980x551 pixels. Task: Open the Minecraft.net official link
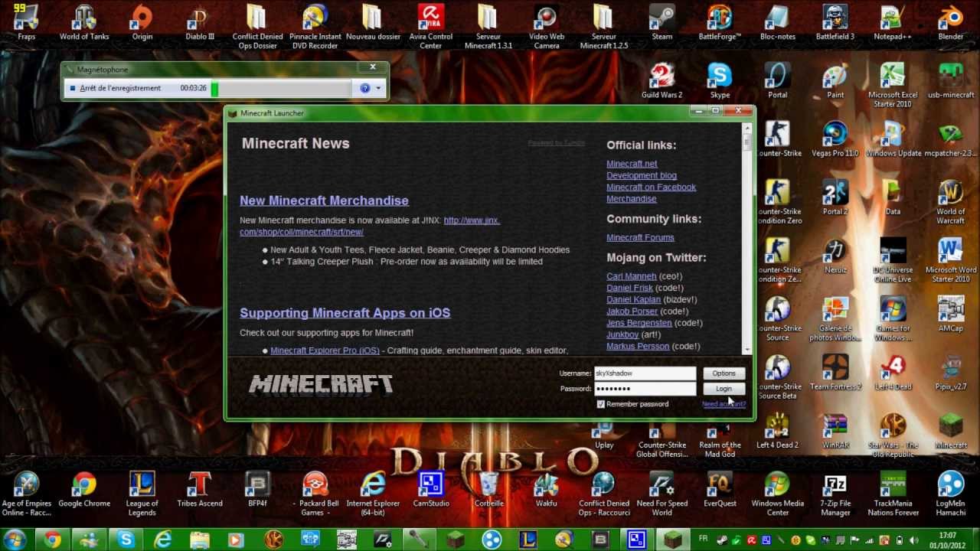(x=632, y=164)
